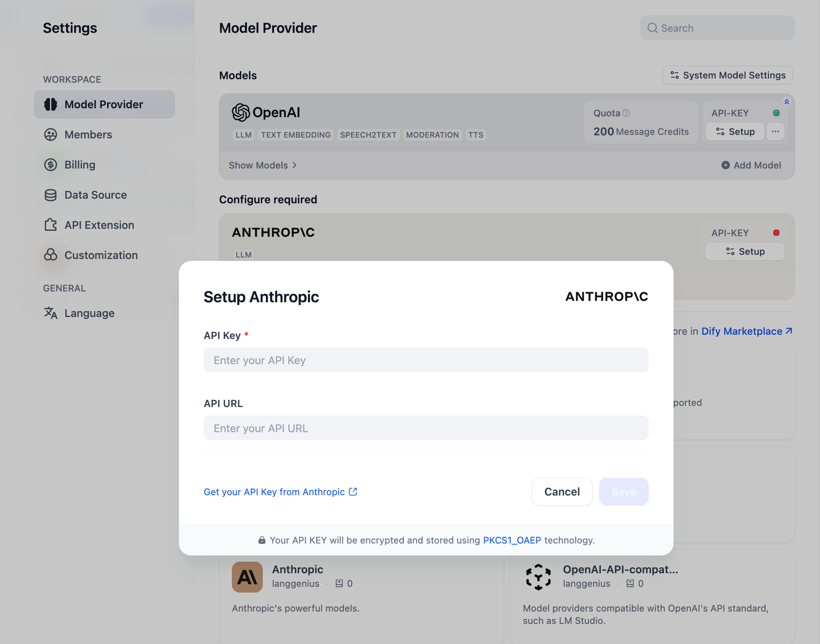Screen dimensions: 820x644
Task: Open the Members icon under Workspace
Action: (x=51, y=135)
